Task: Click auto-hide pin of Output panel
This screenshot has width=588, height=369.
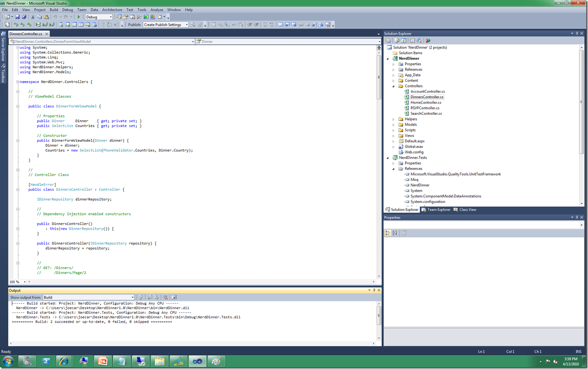Action: pyautogui.click(x=374, y=290)
